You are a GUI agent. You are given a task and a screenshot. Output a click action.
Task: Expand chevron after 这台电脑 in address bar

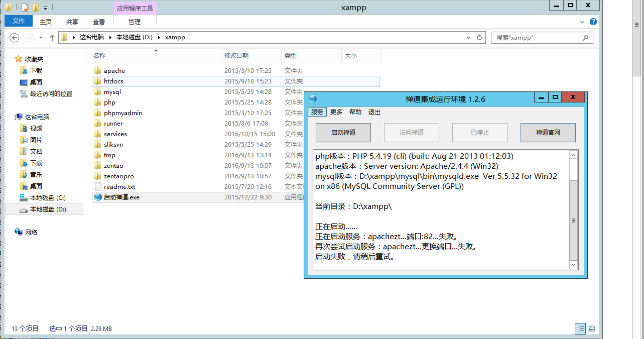click(111, 37)
